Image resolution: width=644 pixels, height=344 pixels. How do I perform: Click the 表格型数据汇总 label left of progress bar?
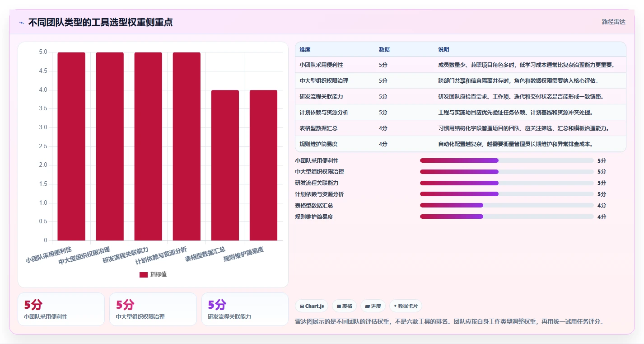(x=314, y=205)
